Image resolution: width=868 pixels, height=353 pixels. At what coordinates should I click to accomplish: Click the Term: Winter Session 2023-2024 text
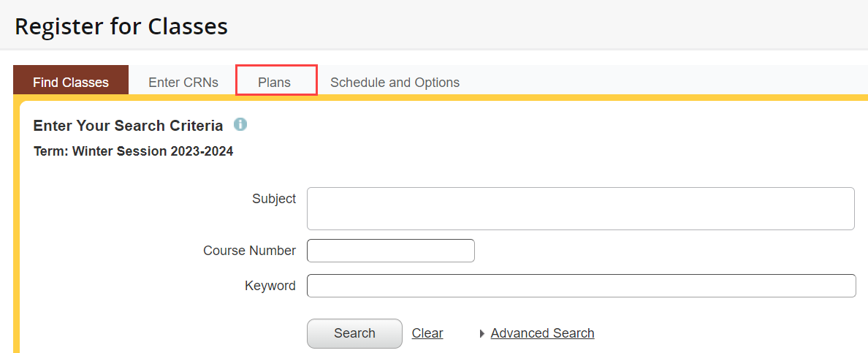pyautogui.click(x=134, y=152)
